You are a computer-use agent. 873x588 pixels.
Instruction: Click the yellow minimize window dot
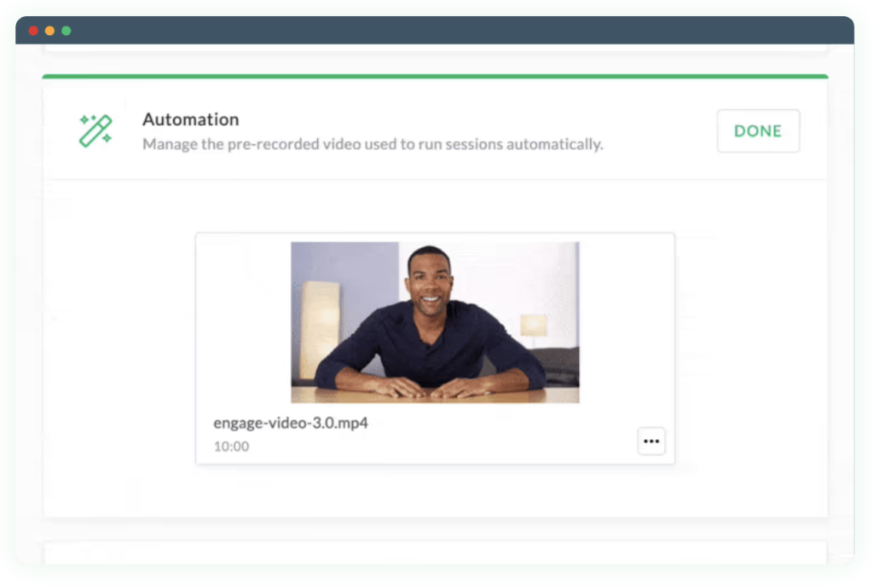49,31
